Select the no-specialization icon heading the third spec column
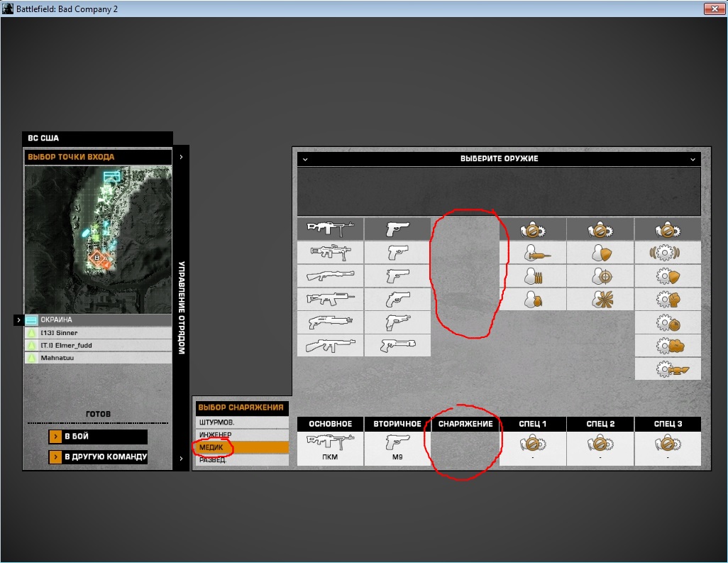The width and height of the screenshot is (728, 563). (668, 229)
